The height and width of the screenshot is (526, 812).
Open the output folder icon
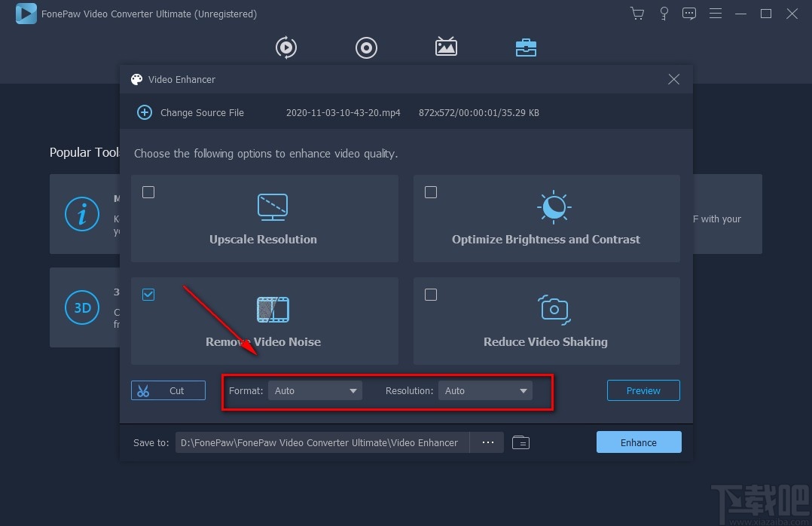tap(520, 442)
